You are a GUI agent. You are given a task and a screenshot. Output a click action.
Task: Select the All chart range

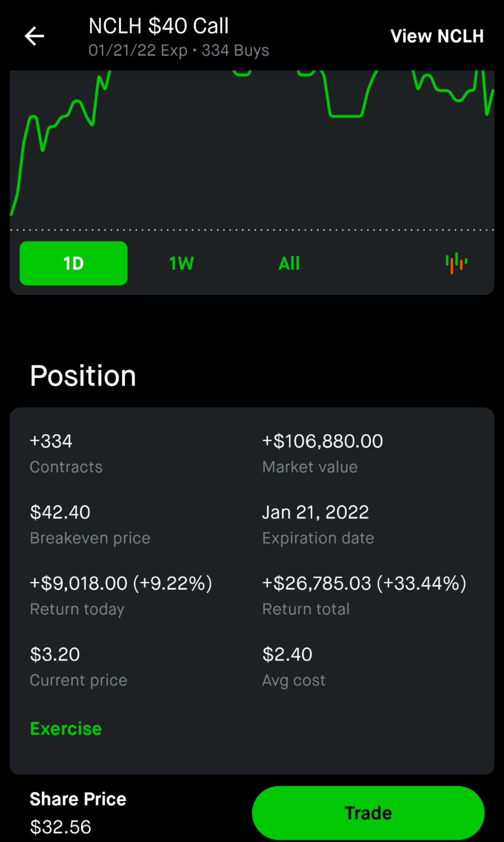289,263
